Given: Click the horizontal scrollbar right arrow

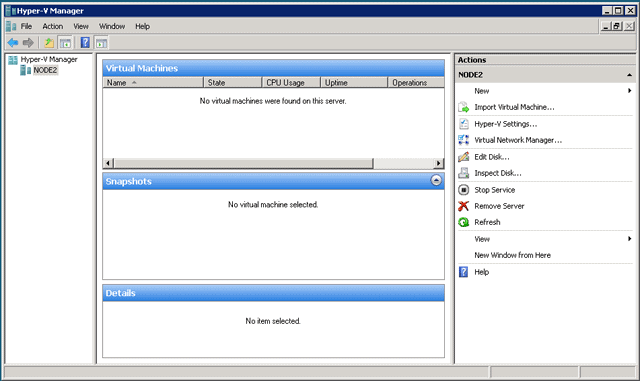Looking at the screenshot, I should [439, 163].
